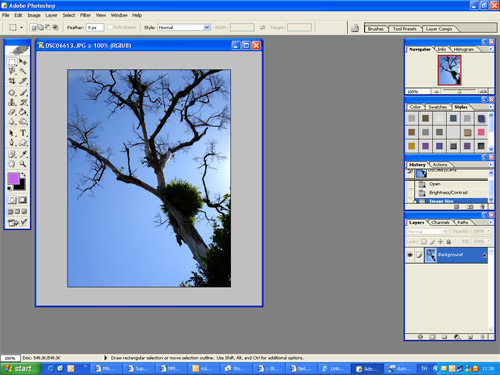Open the Layer menu
The height and width of the screenshot is (375, 500).
(51, 15)
